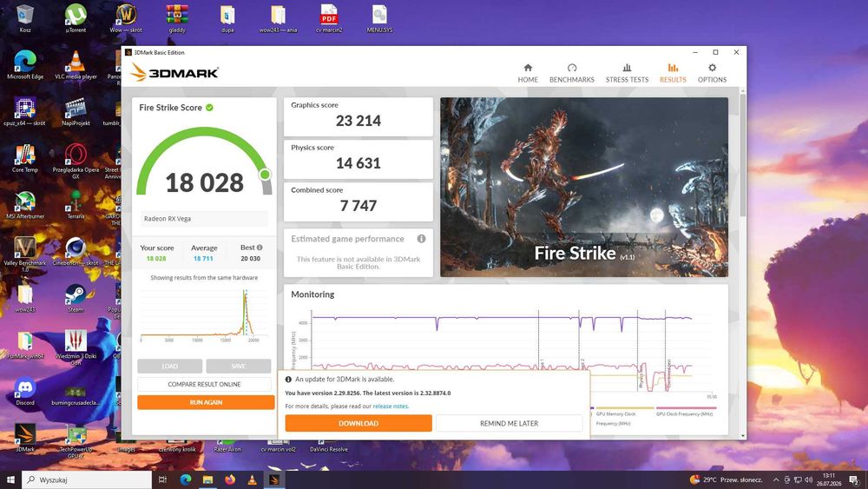868x489 pixels.
Task: Launch MSI Afterburner from the desktop
Action: (x=25, y=204)
